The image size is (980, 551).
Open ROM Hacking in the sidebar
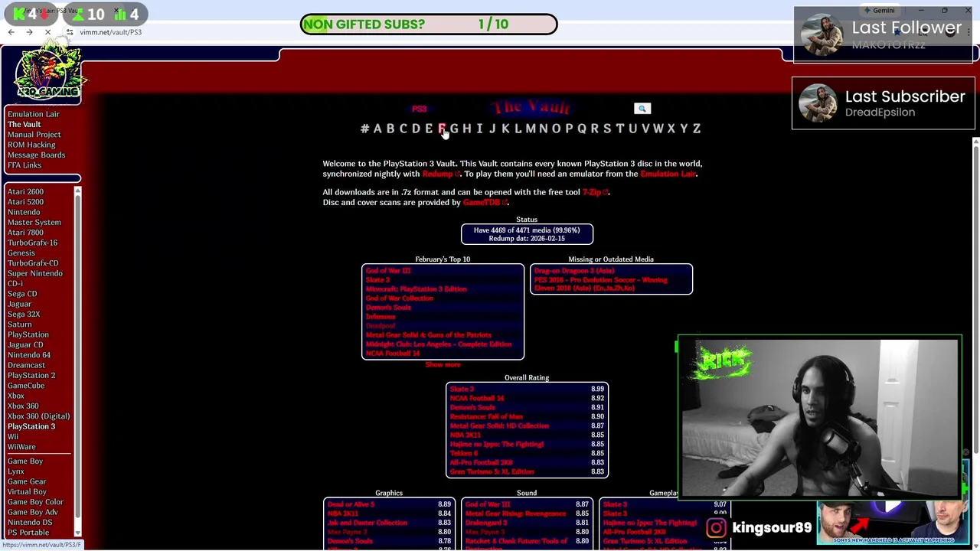(31, 145)
